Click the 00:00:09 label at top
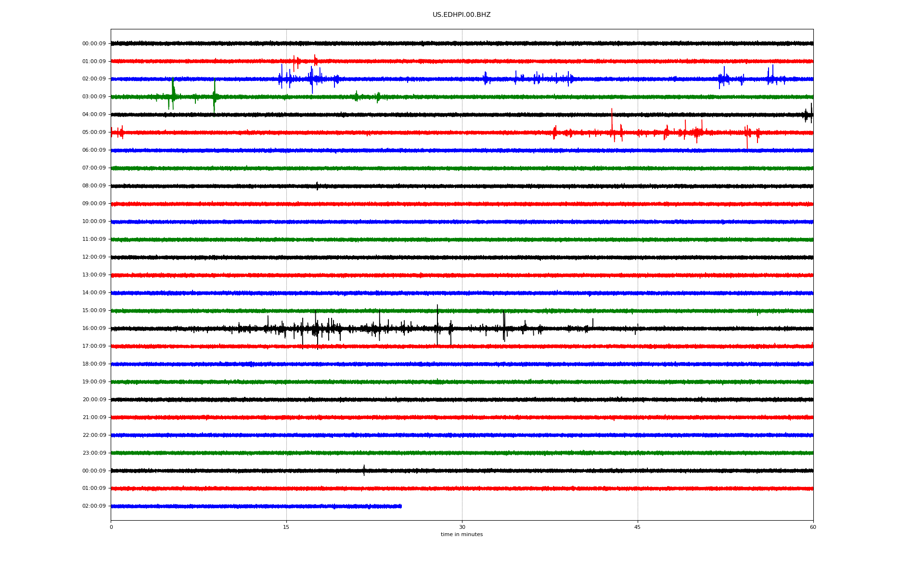This screenshot has height=578, width=924. pos(94,44)
